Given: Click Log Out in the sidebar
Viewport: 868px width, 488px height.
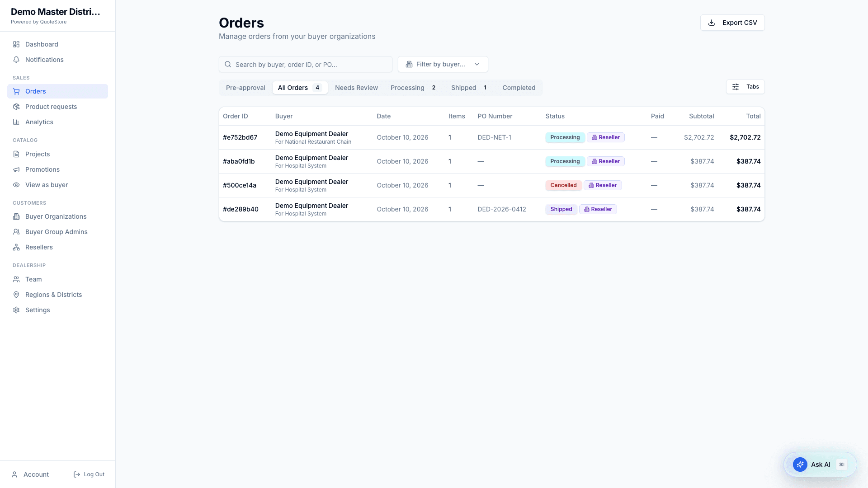Looking at the screenshot, I should pyautogui.click(x=89, y=474).
